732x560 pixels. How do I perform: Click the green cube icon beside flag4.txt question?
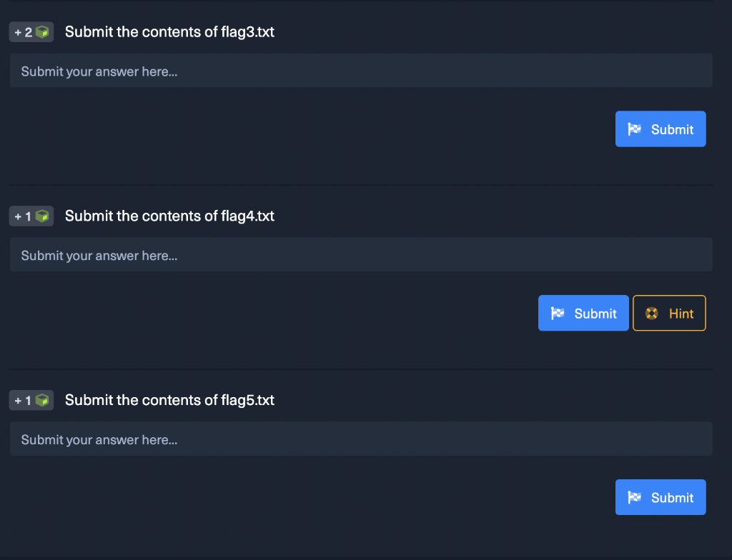coord(43,216)
